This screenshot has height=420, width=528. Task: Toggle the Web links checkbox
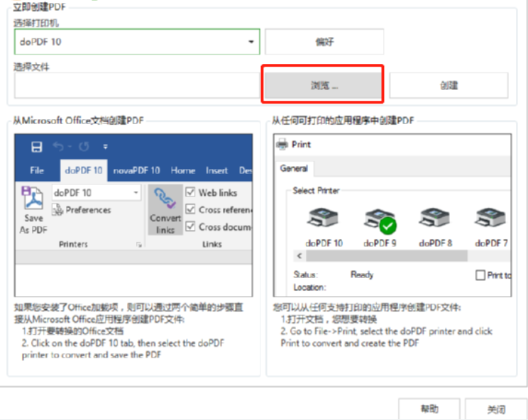click(x=190, y=192)
